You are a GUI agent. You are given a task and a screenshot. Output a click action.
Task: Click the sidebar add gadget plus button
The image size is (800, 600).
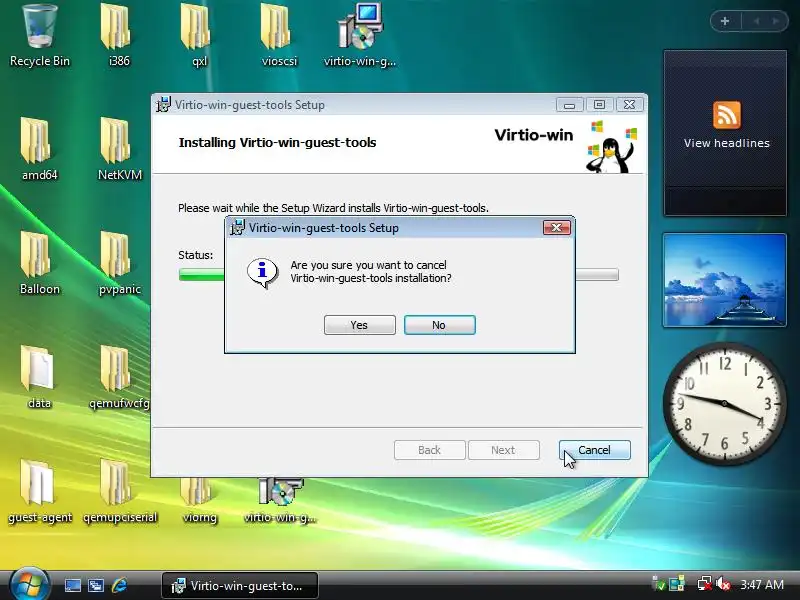point(724,21)
